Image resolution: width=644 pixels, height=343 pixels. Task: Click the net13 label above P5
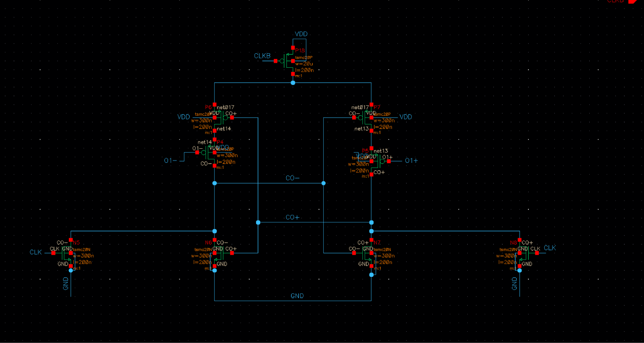[381, 151]
